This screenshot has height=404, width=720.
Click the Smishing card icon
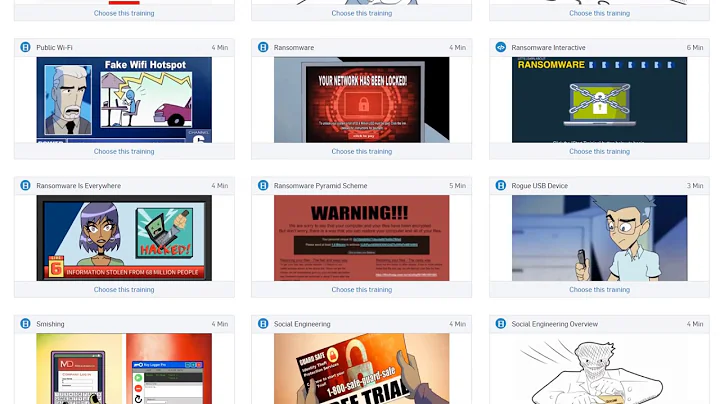pyautogui.click(x=25, y=324)
